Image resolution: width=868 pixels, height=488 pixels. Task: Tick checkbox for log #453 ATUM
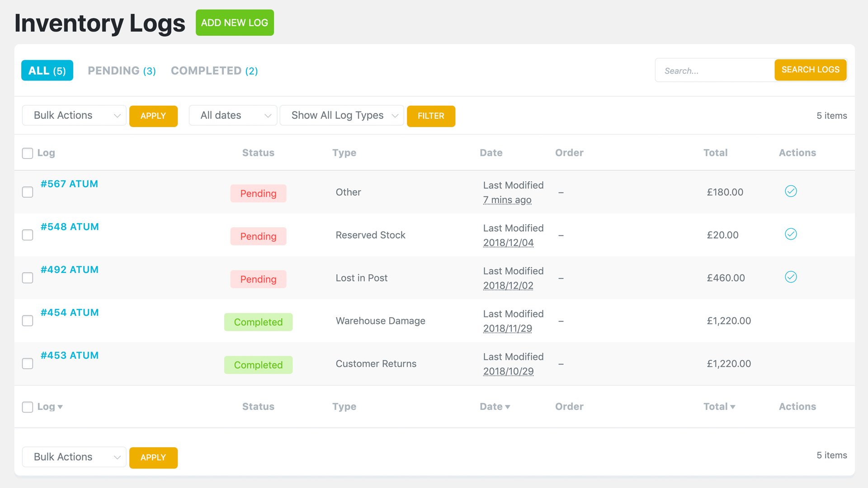[x=28, y=364]
